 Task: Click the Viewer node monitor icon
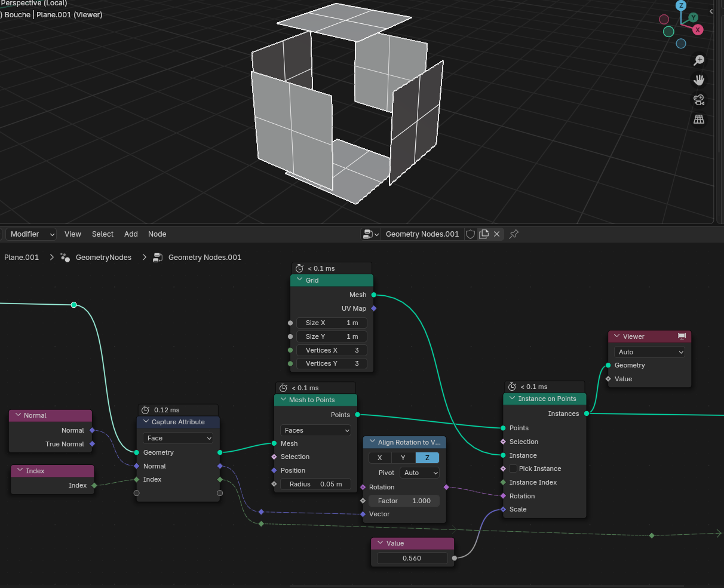(682, 336)
